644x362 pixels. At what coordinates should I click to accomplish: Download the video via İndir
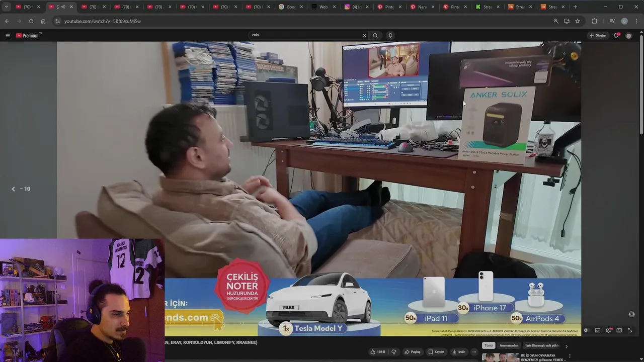tap(459, 352)
